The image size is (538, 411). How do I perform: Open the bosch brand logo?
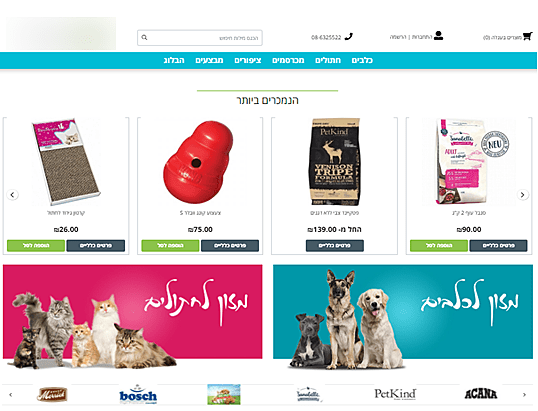[x=138, y=395]
